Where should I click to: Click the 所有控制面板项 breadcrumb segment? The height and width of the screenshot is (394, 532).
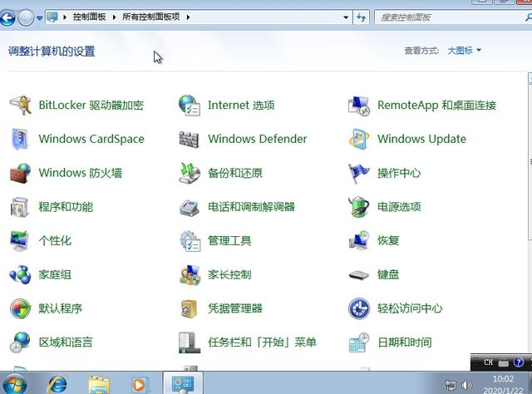pos(151,17)
